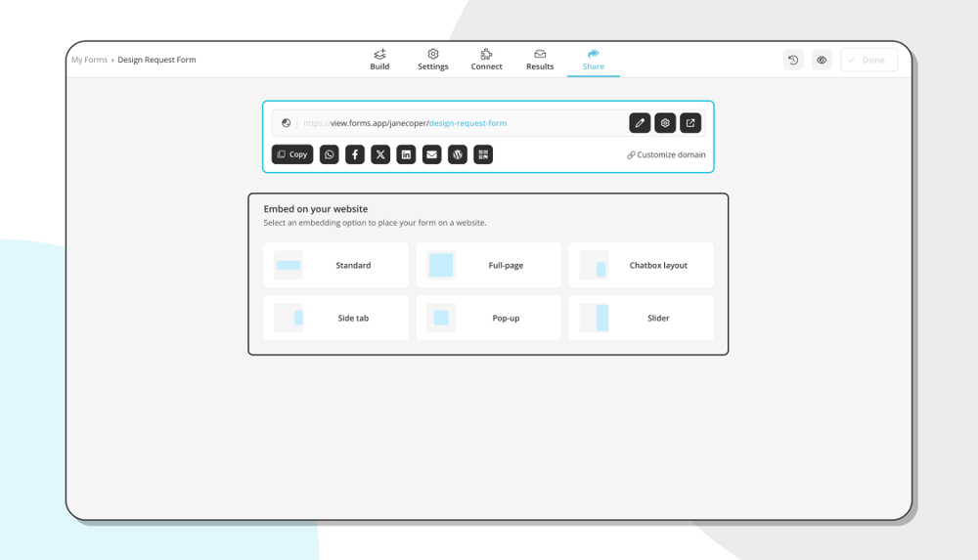This screenshot has width=978, height=560.
Task: Share the form via WhatsApp icon
Action: click(x=330, y=154)
